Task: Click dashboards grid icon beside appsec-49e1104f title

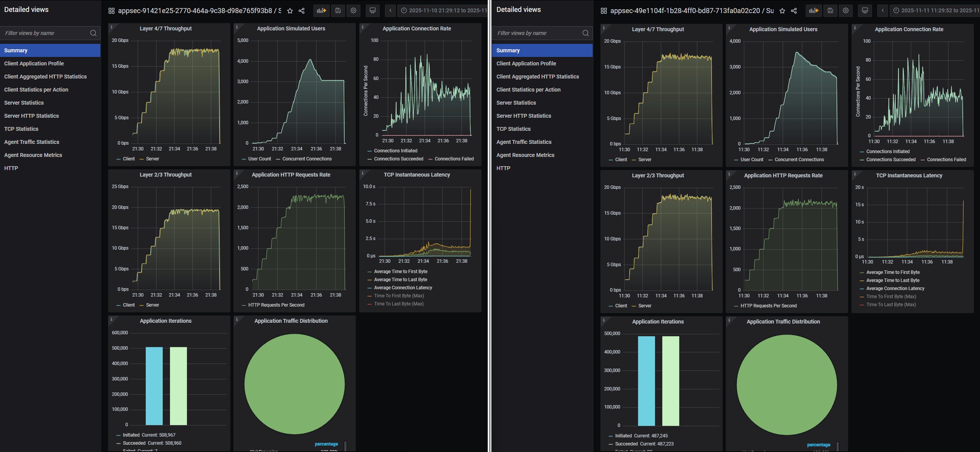Action: (603, 11)
